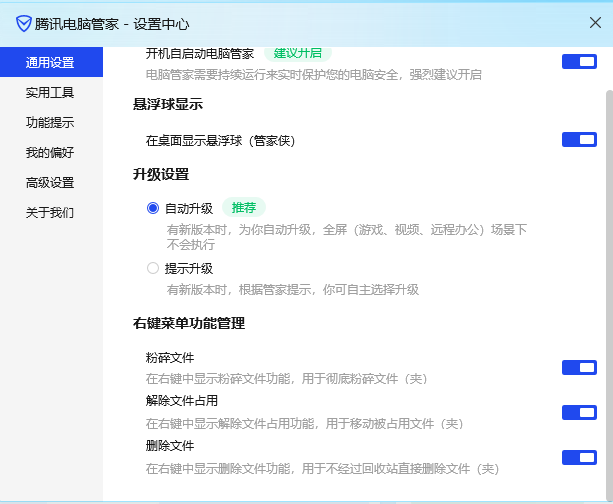Viewport: 613px width, 504px height.
Task: Select the 提示升级 radio button
Action: tap(153, 268)
